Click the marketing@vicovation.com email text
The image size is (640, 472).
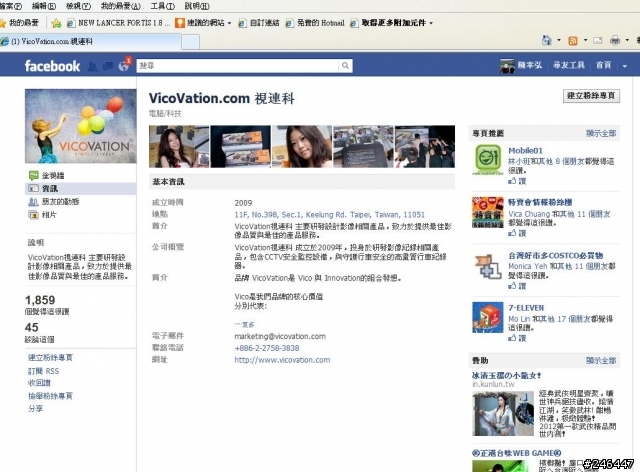click(280, 336)
